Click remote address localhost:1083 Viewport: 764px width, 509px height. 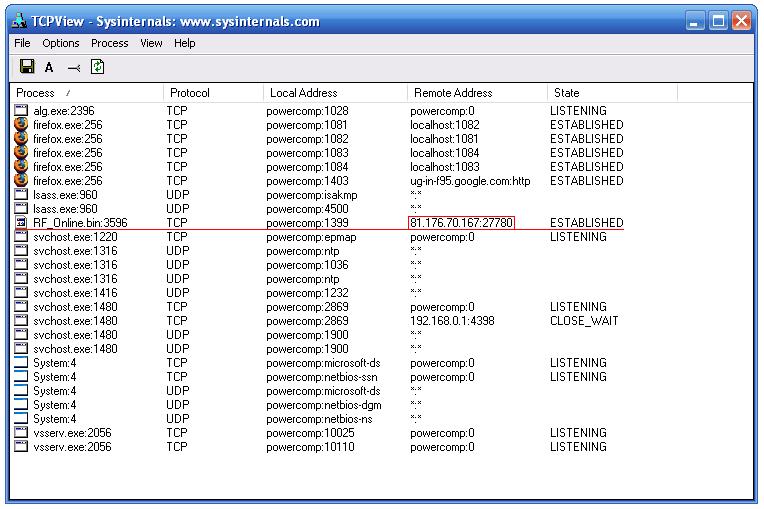click(445, 167)
